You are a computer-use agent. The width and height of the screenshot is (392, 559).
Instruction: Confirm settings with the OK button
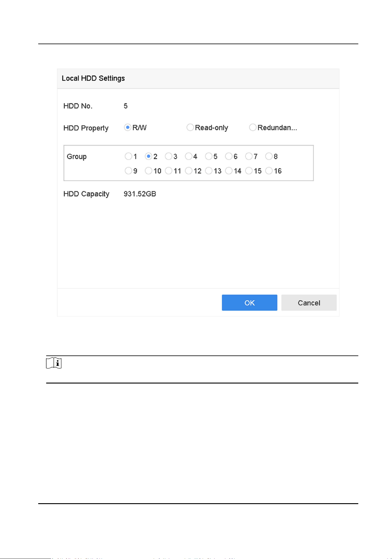pyautogui.click(x=249, y=303)
